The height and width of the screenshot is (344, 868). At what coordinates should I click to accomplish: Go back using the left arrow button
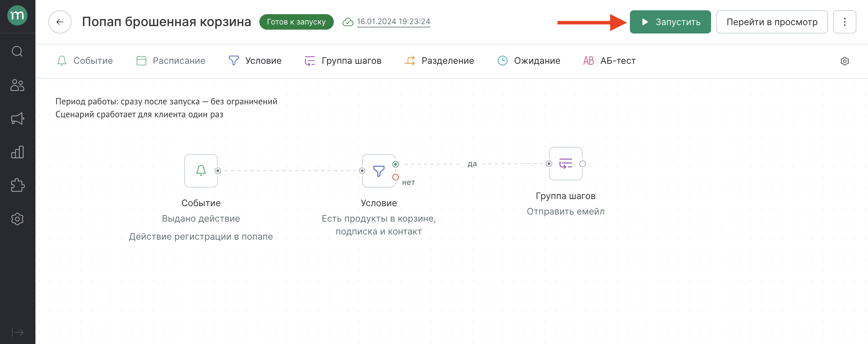click(60, 22)
